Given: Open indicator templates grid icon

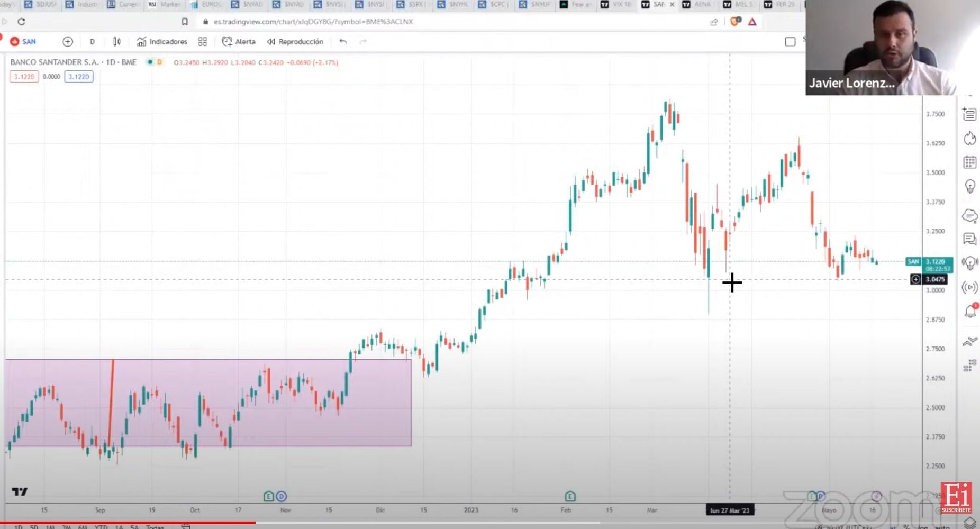Looking at the screenshot, I should pos(202,41).
